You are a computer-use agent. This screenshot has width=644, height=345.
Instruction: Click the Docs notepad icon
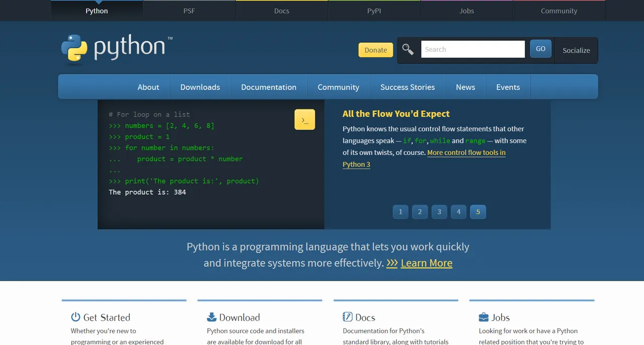347,317
